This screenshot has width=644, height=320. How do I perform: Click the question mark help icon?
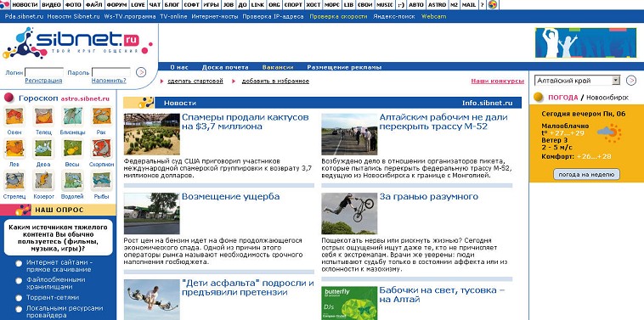[483, 5]
